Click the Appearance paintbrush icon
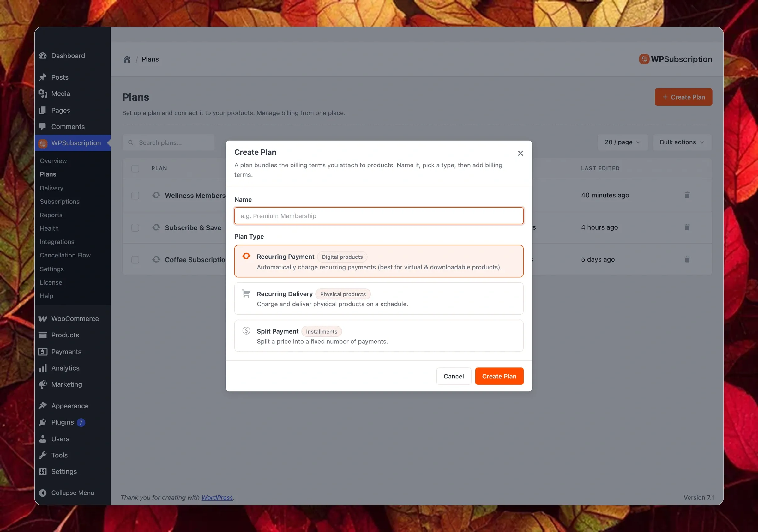The width and height of the screenshot is (758, 532). click(x=43, y=406)
